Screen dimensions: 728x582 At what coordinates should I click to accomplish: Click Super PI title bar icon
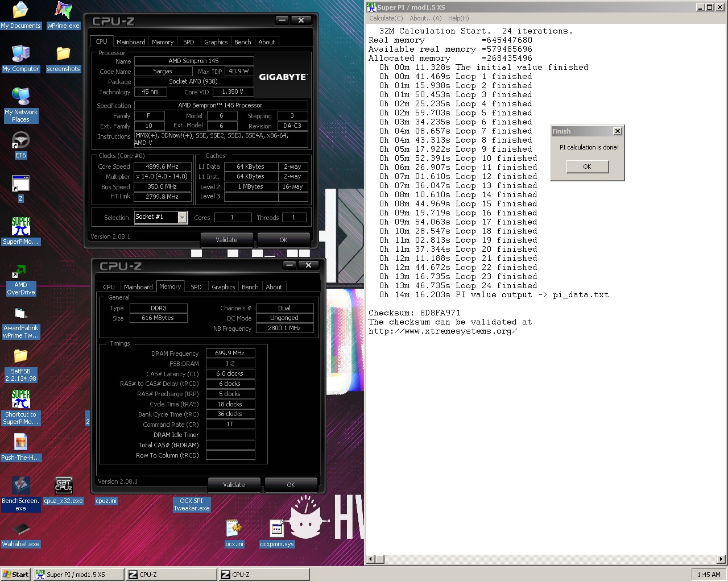371,7
